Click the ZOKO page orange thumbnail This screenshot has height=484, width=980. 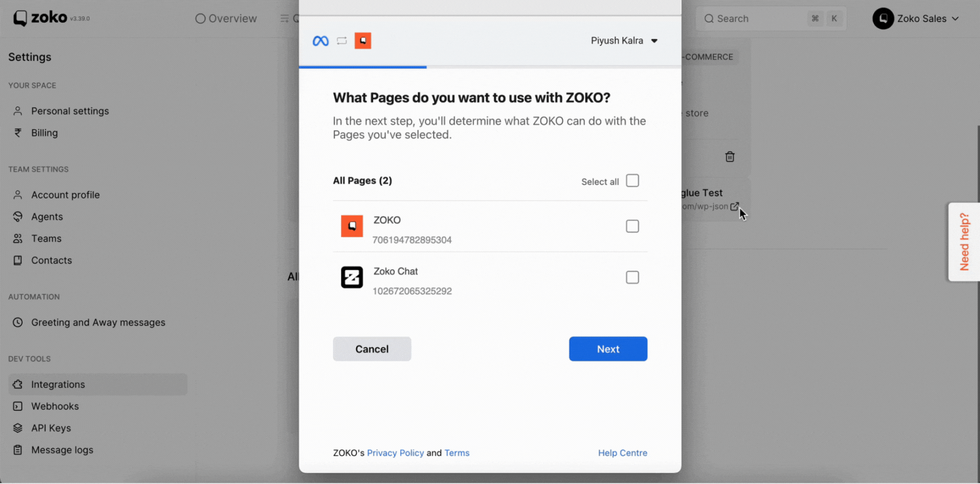point(352,226)
